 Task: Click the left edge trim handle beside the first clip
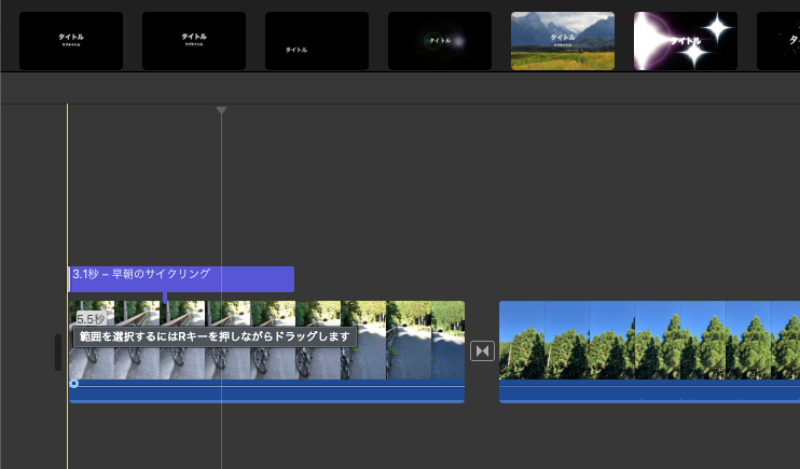pyautogui.click(x=58, y=352)
